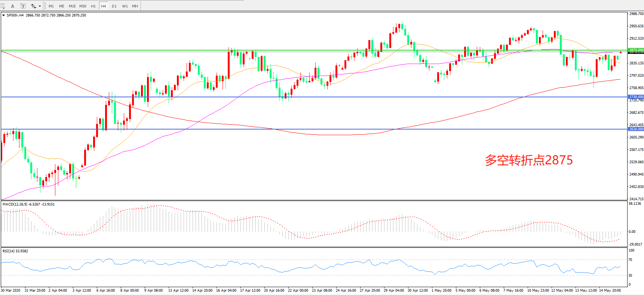Image resolution: width=644 pixels, height=295 pixels.
Task: Click the blue 2630.000 price level label
Action: pos(636,129)
